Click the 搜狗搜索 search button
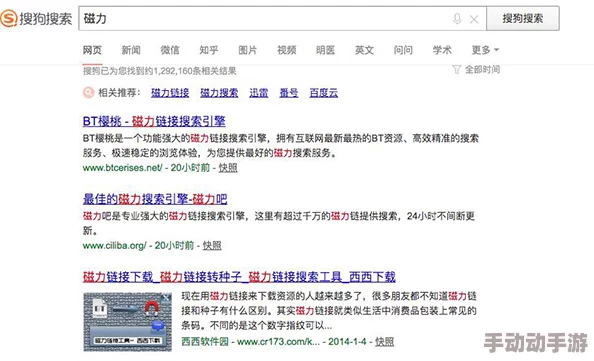This screenshot has height=361, width=594. click(x=523, y=18)
